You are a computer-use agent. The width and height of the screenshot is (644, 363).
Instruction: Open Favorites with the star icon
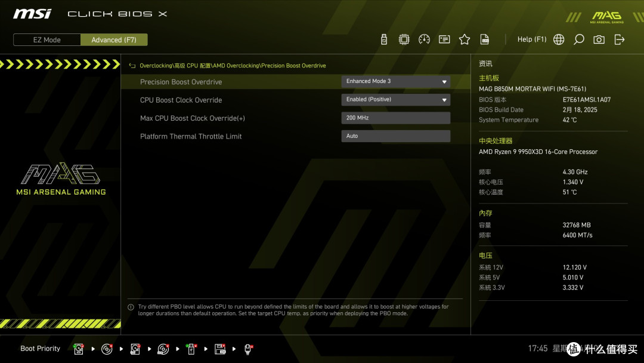click(464, 39)
